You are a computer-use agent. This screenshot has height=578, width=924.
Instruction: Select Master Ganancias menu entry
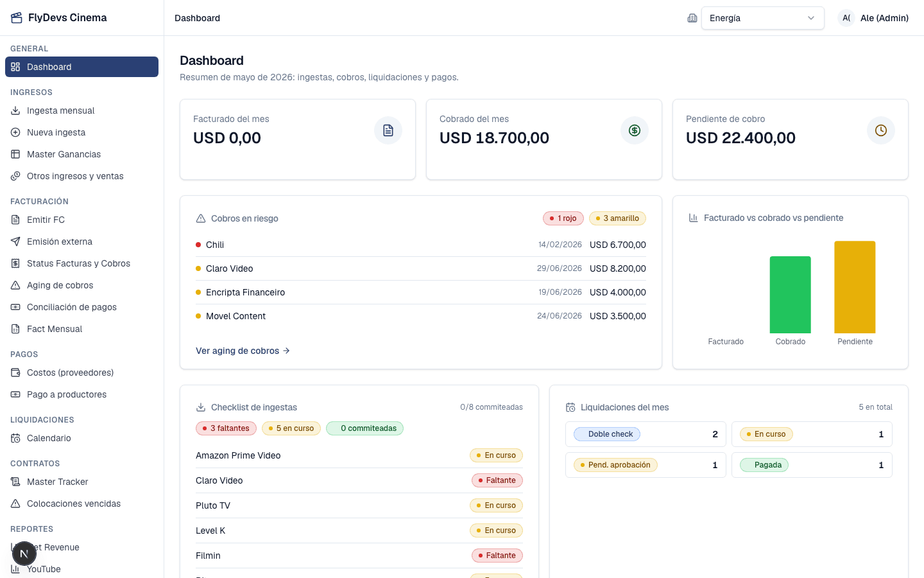81,154
